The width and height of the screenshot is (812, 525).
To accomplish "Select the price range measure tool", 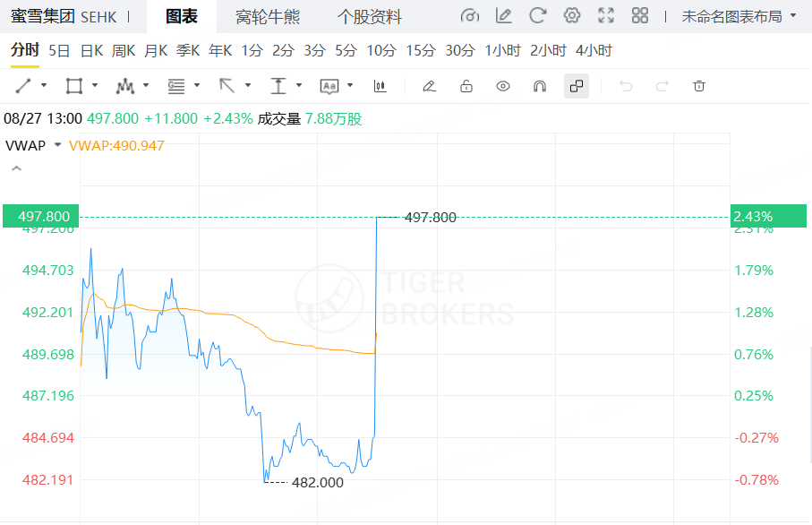I will (278, 86).
